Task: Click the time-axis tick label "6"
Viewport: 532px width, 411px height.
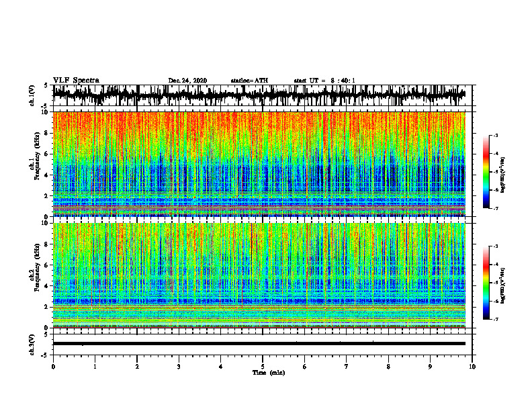Action: [305, 367]
